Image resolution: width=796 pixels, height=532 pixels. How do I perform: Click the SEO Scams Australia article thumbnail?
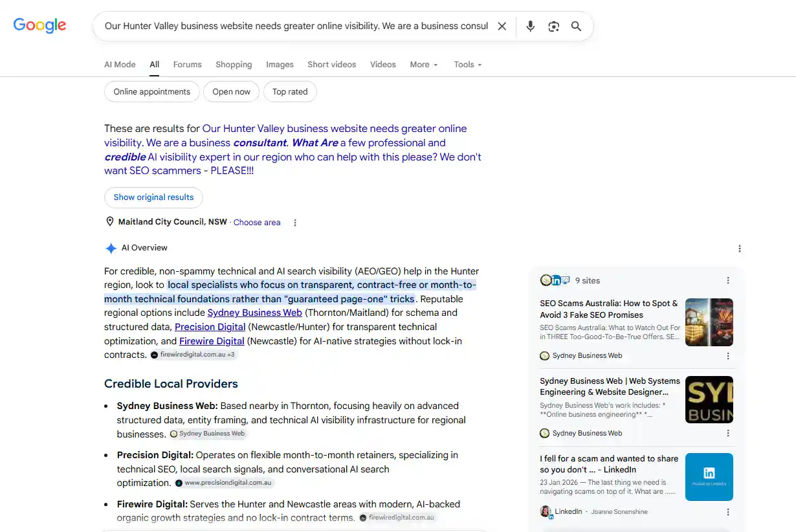pyautogui.click(x=709, y=322)
